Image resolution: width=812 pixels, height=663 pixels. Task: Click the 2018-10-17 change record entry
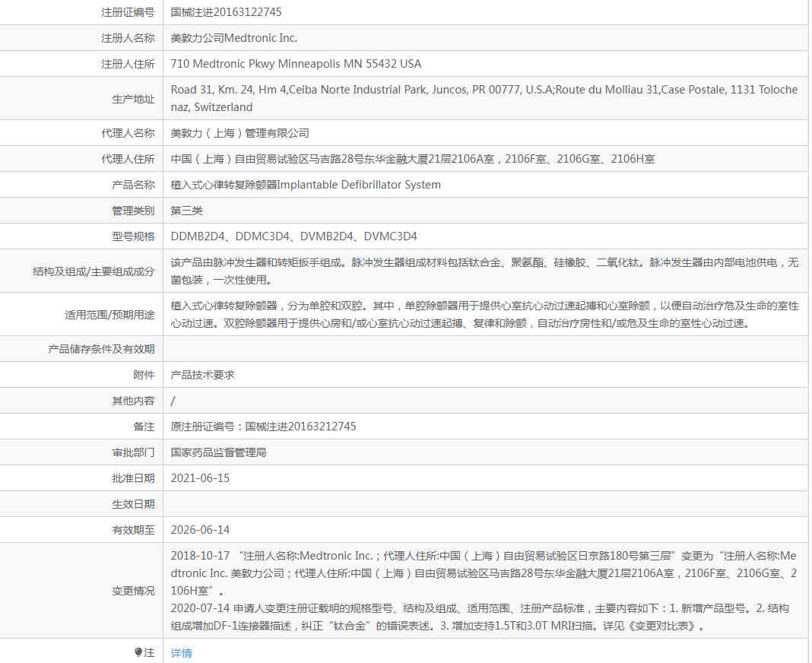pos(484,573)
